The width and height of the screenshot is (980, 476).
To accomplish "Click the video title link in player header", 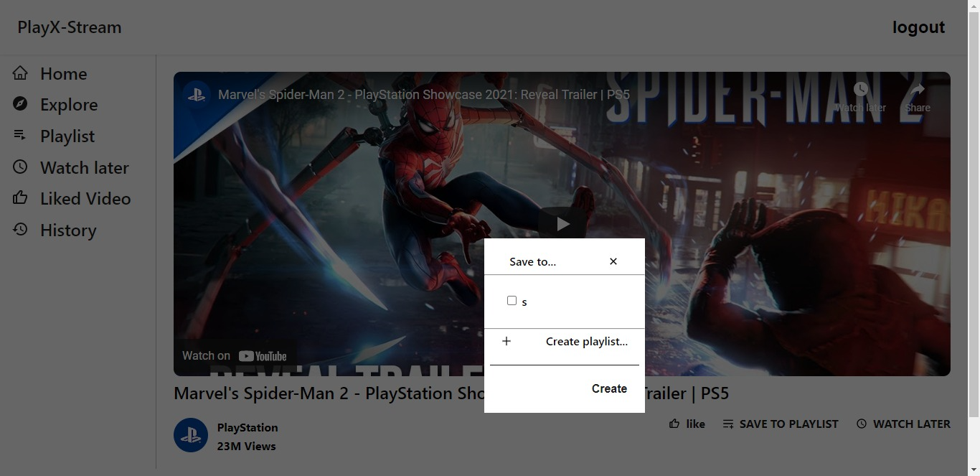I will [424, 95].
